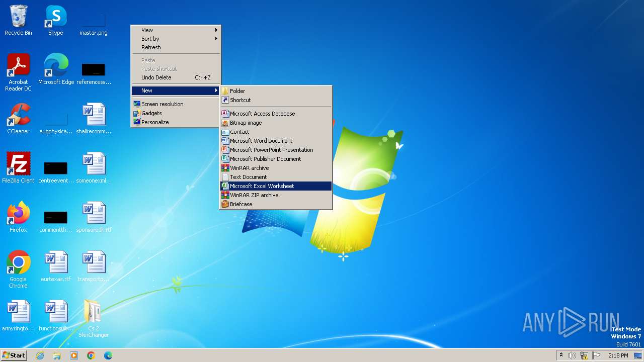Select the shallrecomm document icon
Image resolution: width=644 pixels, height=362 pixels.
(x=94, y=119)
